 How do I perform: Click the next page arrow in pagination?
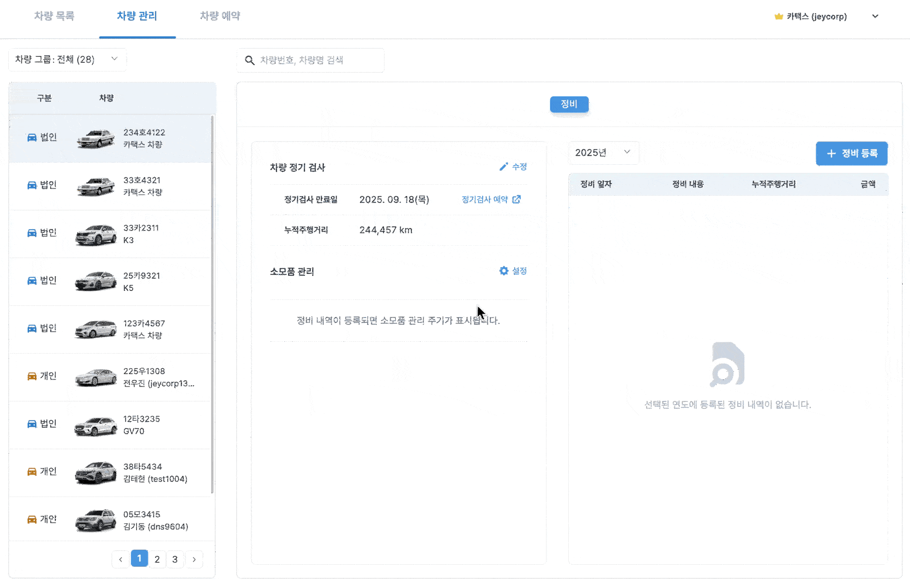[194, 559]
